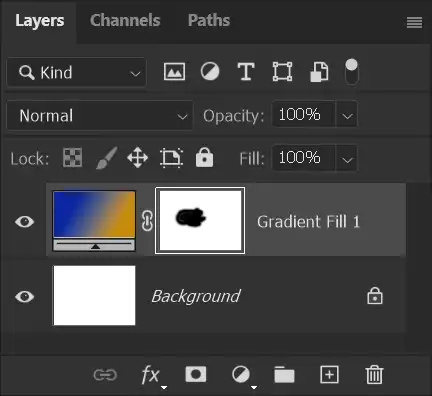Open the Kind filter dropdown
The width and height of the screenshot is (432, 396).
click(76, 72)
